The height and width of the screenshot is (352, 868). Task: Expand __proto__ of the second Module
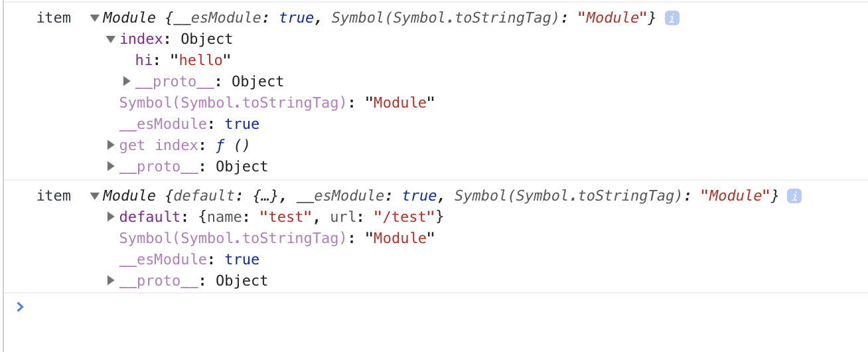pos(111,281)
